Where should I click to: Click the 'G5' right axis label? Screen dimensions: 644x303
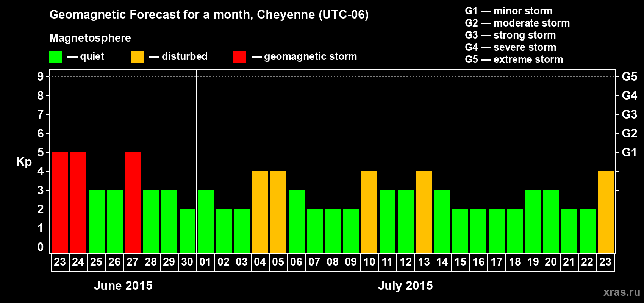630,77
